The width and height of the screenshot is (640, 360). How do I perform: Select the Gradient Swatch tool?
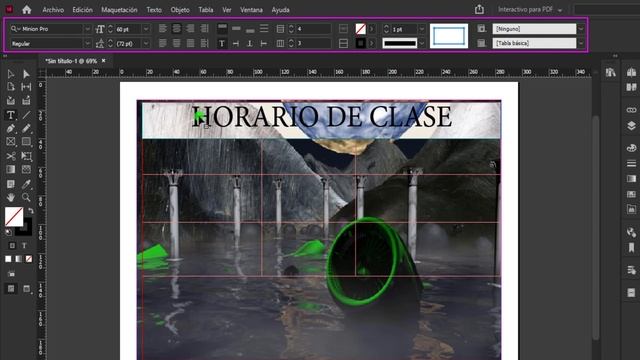(x=11, y=169)
